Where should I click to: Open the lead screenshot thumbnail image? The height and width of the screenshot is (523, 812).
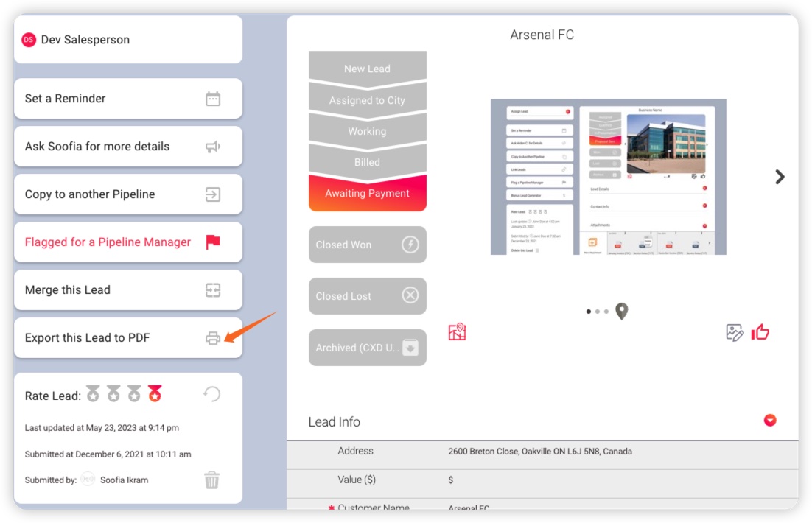(x=608, y=177)
